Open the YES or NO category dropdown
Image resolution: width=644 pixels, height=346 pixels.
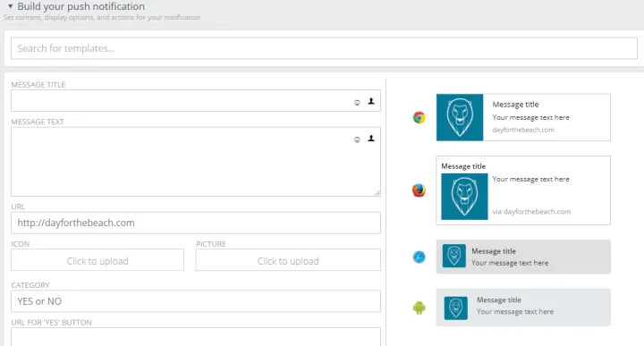pos(196,301)
